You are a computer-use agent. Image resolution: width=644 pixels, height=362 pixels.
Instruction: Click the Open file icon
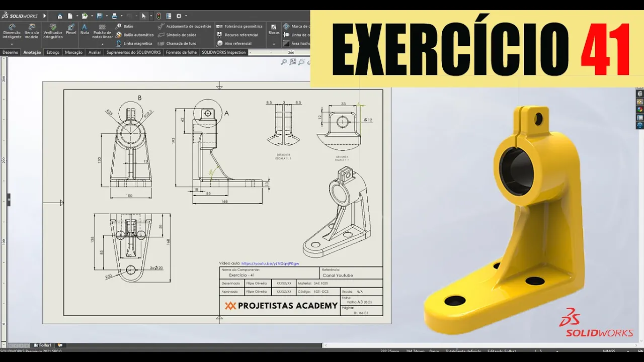[x=85, y=16]
